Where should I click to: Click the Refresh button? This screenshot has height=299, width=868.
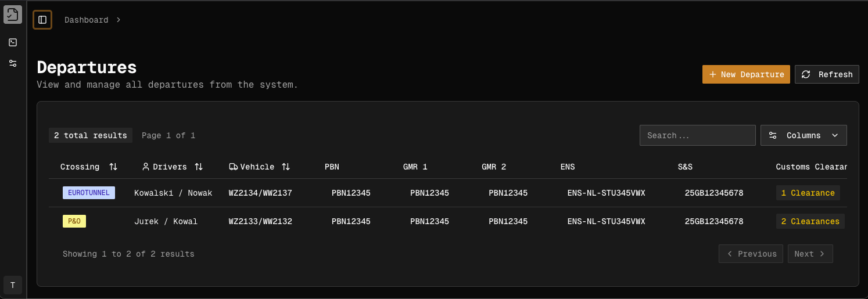pos(827,74)
